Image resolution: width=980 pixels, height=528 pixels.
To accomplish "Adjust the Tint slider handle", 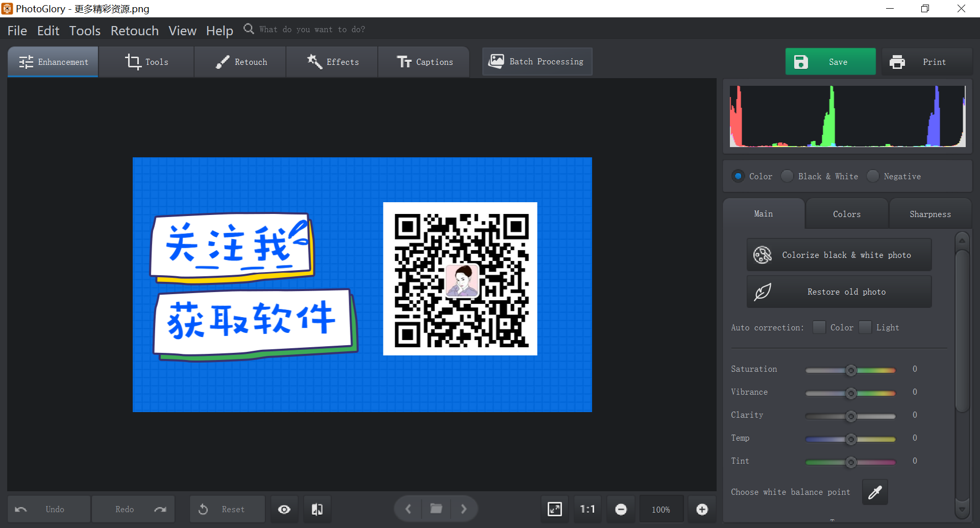I will [x=851, y=462].
